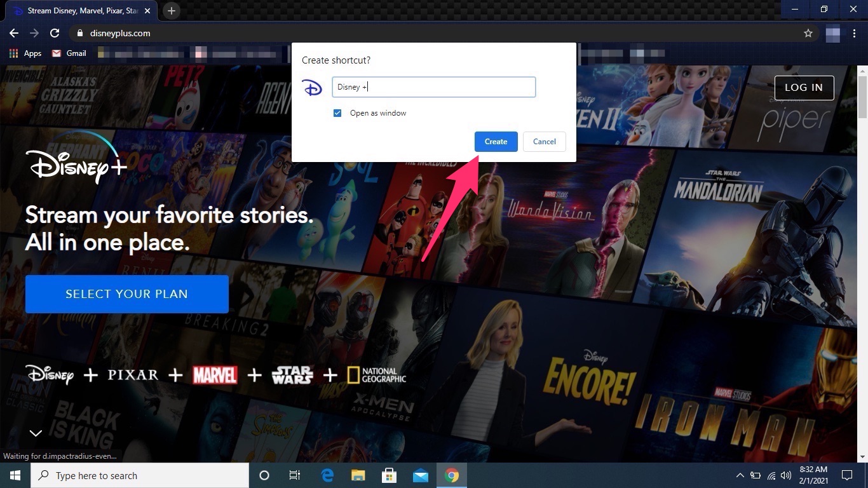This screenshot has width=868, height=488.
Task: Open File Explorer from the taskbar
Action: pos(358,475)
